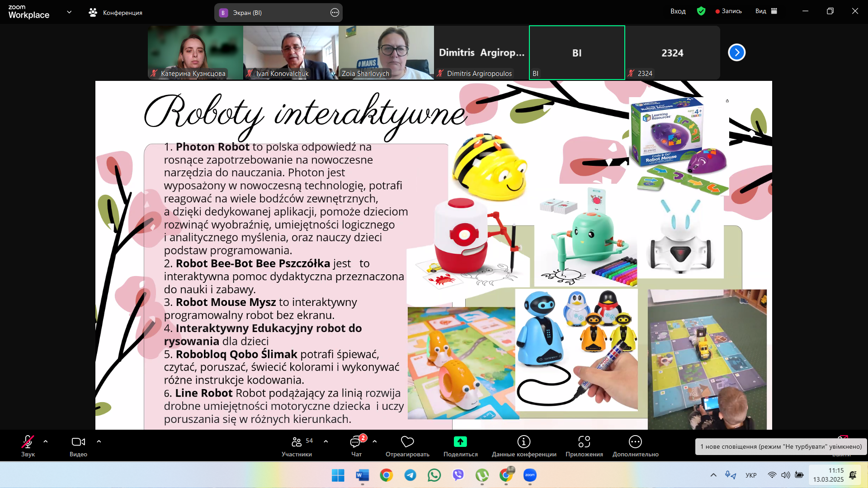Viewport: 868px width, 488px height.
Task: Open Microsoft Word from the taskbar
Action: [x=363, y=475]
